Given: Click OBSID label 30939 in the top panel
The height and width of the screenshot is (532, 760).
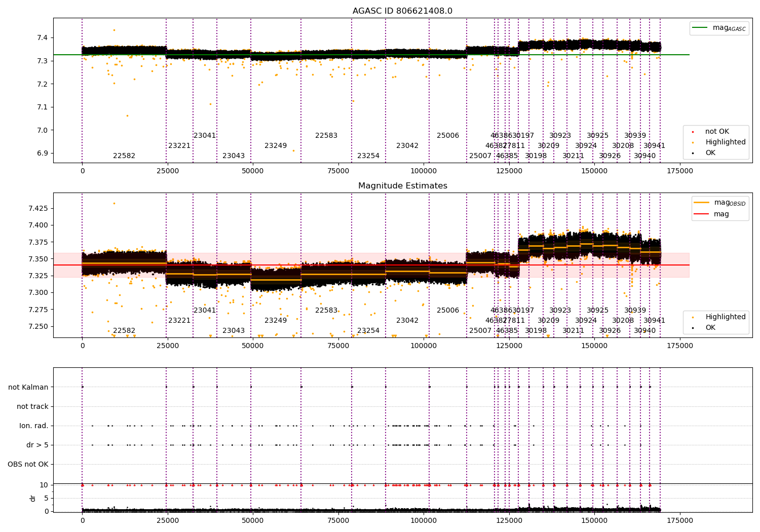Looking at the screenshot, I should (x=635, y=136).
